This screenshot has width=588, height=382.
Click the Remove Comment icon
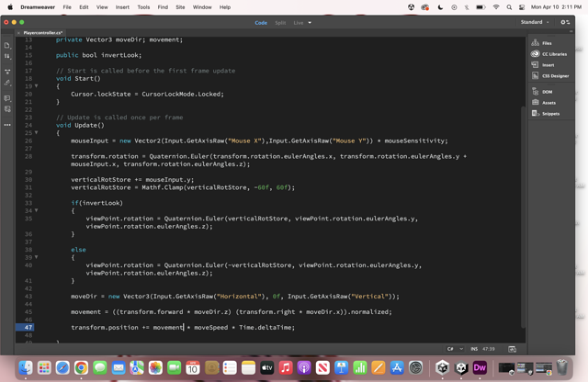[7, 109]
